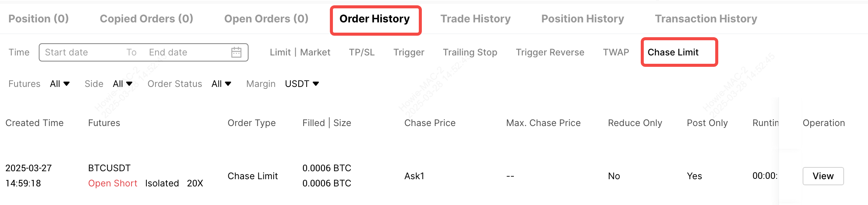Select the Position (0) tab
868x205 pixels.
pyautogui.click(x=38, y=19)
